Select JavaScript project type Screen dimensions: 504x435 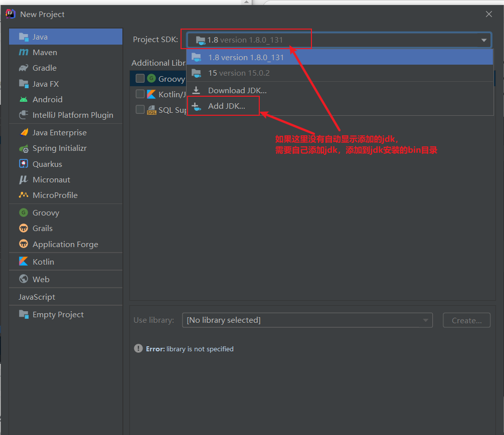point(66,297)
